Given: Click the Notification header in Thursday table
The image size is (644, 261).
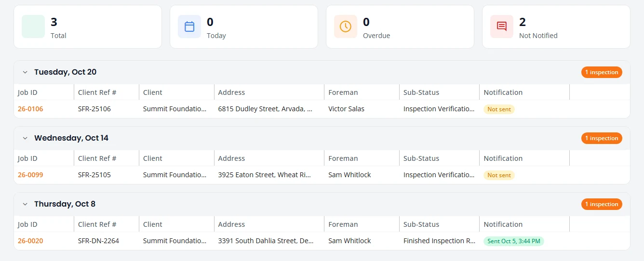Looking at the screenshot, I should click(503, 224).
